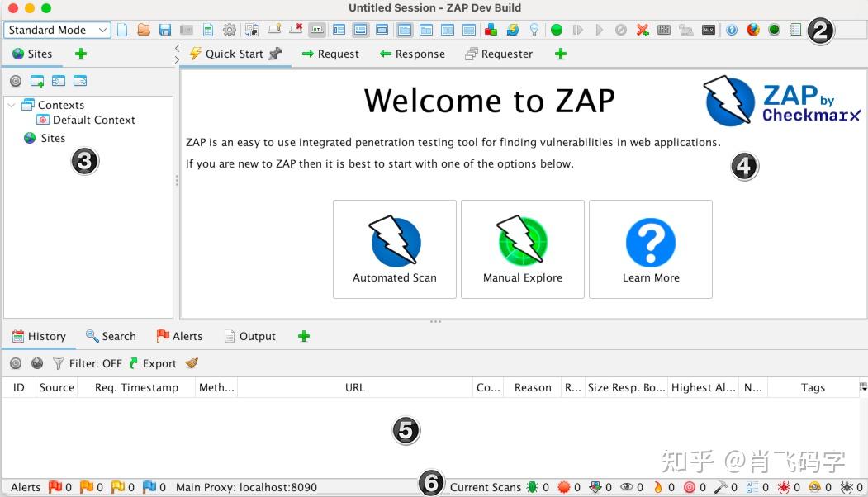Open the ZAP Options gear icon
This screenshot has width=868, height=497.
(x=230, y=30)
